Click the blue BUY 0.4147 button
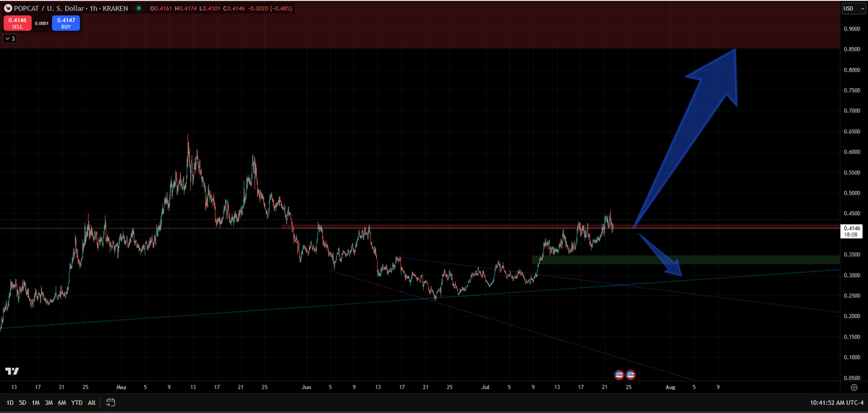This screenshot has width=868, height=413. point(66,23)
